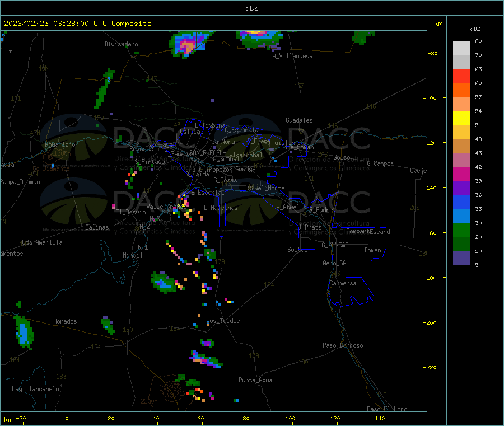Click the 80 dBZ white color swatch
504x426 pixels.
[x=461, y=48]
